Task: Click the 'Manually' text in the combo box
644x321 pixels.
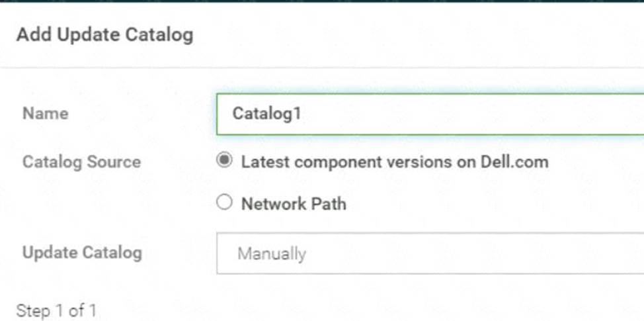Action: click(272, 254)
